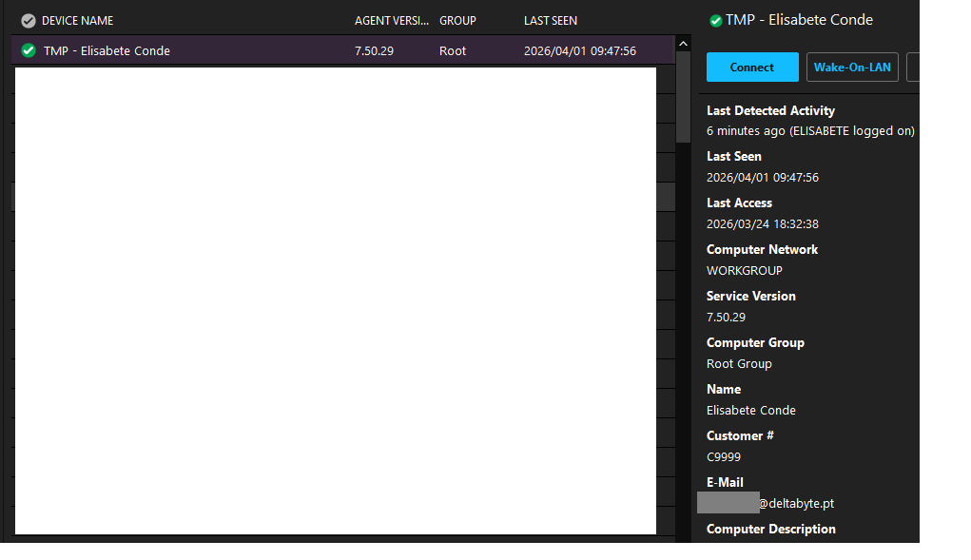Screen dimensions: 971x560
Task: Click the '2026/04/01 09:47:56' last seen cell in the device row
Action: click(579, 50)
